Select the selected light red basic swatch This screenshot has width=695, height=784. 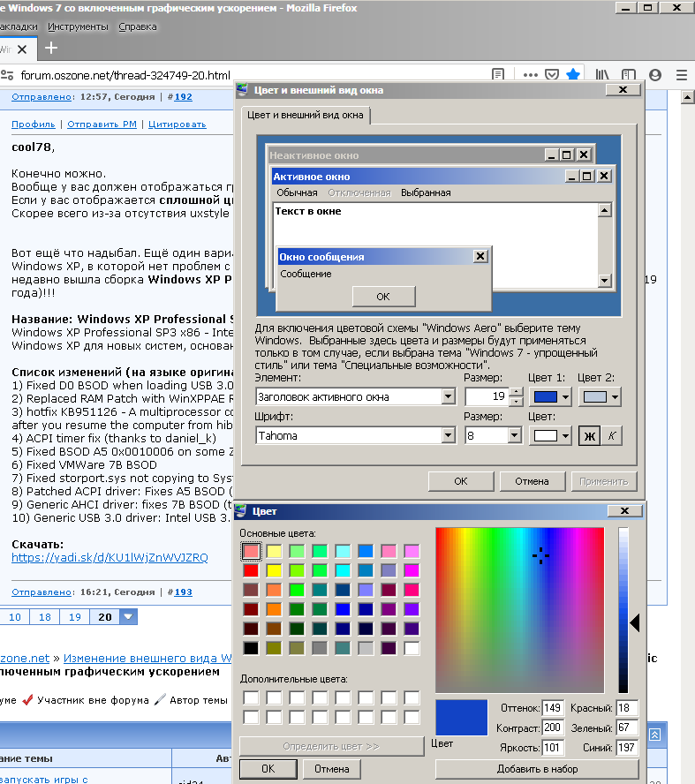(x=251, y=551)
